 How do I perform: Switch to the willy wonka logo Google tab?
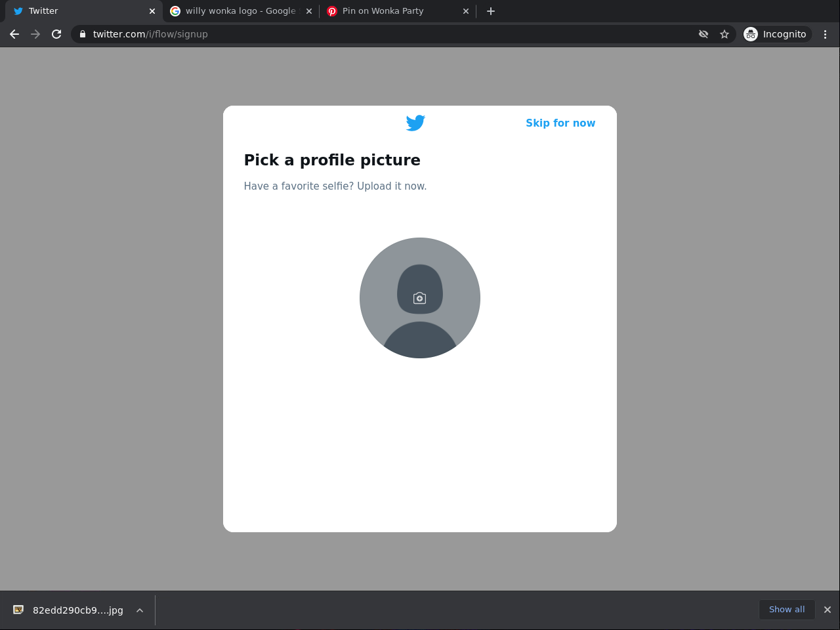coord(240,11)
